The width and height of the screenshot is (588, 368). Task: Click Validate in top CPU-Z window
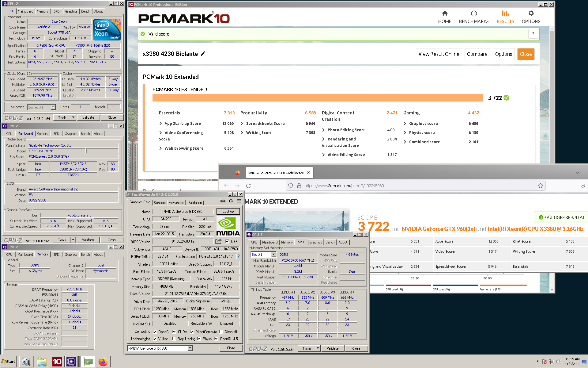[88, 117]
